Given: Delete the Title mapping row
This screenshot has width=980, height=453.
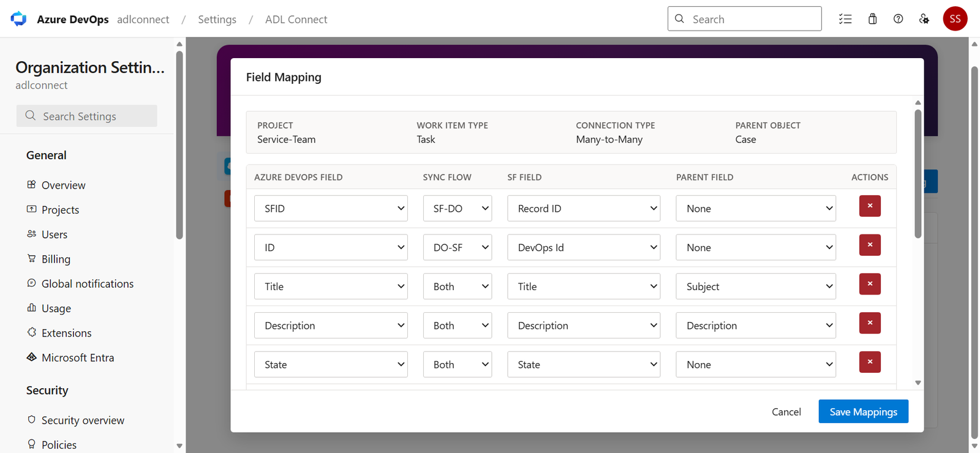Looking at the screenshot, I should [x=870, y=284].
